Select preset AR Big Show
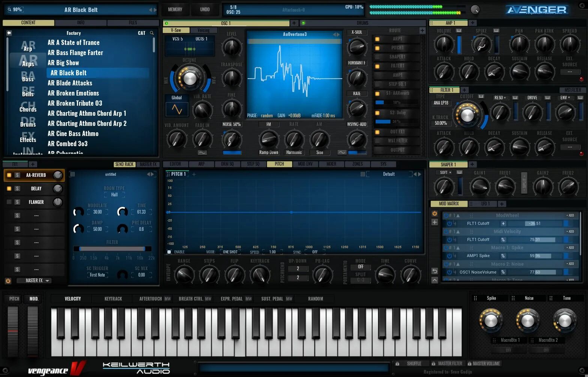The image size is (588, 377). (x=63, y=63)
